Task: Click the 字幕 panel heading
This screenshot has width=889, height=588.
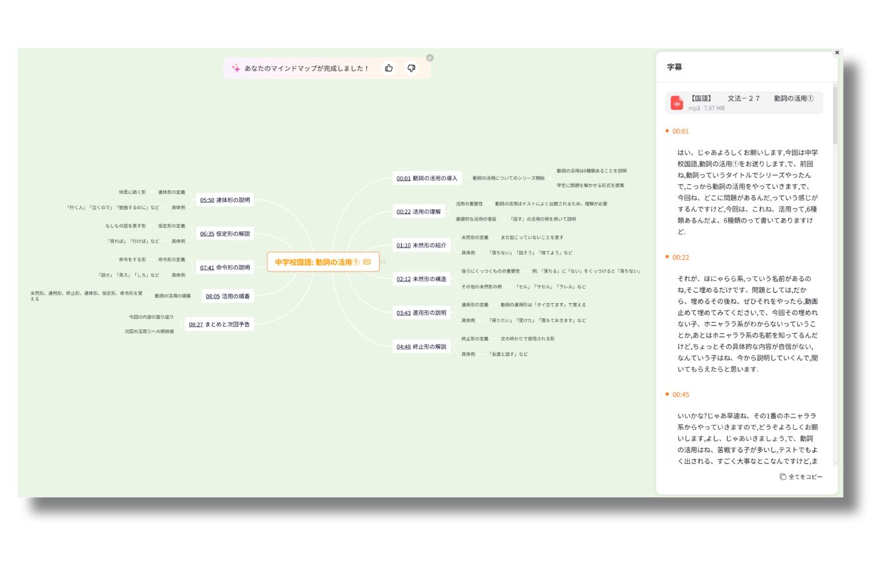Action: point(675,67)
